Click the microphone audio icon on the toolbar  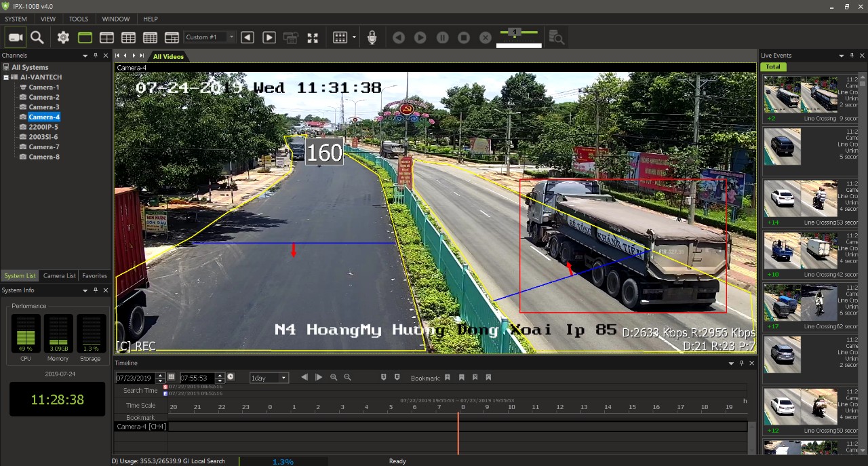coord(372,37)
